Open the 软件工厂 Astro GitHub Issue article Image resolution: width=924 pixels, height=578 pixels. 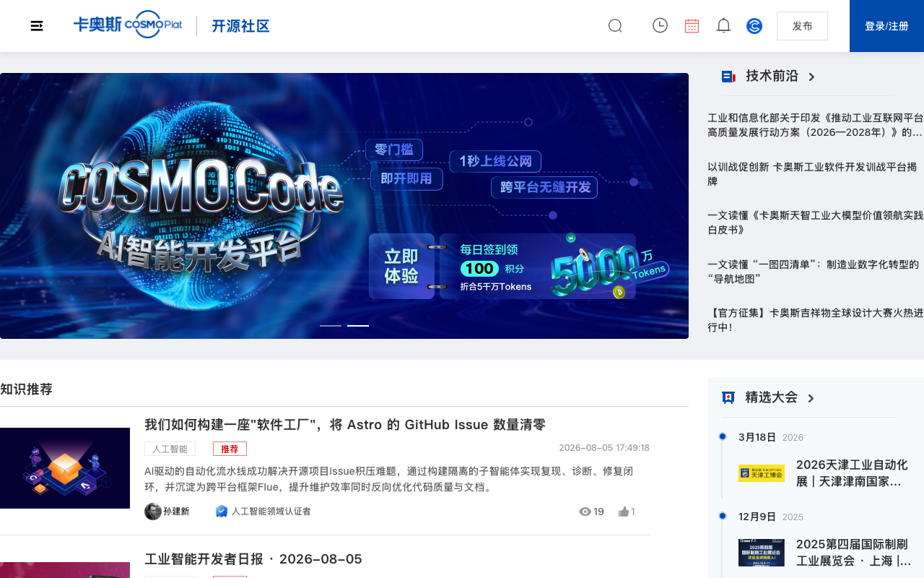pyautogui.click(x=345, y=425)
